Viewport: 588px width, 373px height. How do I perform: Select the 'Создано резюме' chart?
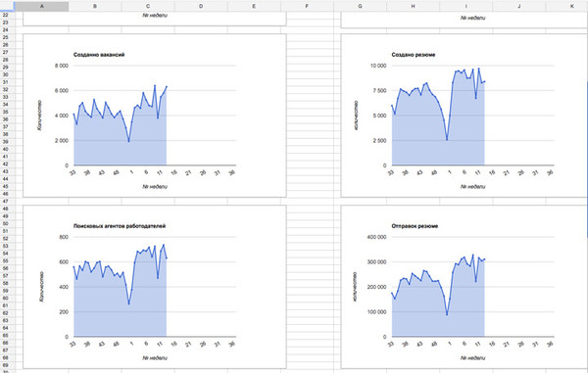tap(465, 116)
